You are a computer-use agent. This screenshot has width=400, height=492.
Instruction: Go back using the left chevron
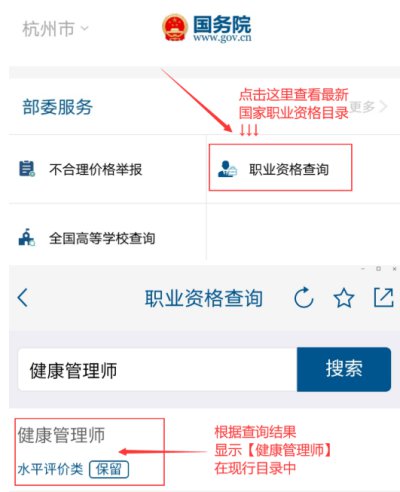[x=23, y=297]
